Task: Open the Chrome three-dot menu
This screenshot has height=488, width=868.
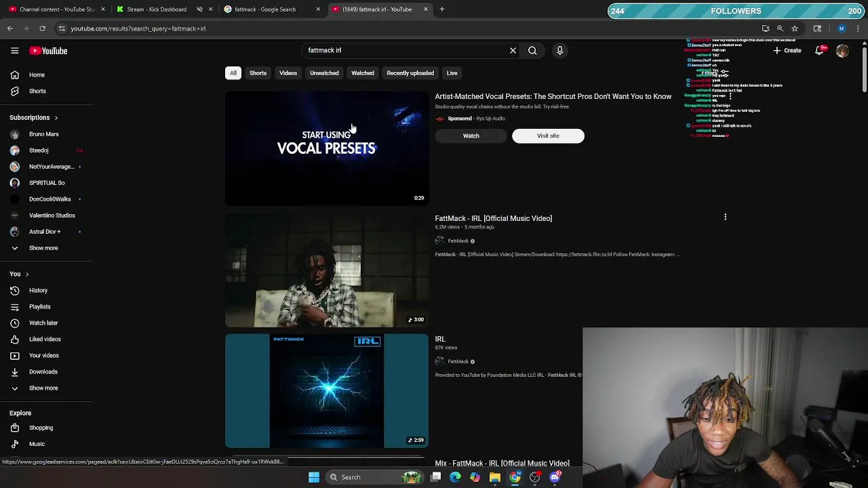Action: click(859, 28)
